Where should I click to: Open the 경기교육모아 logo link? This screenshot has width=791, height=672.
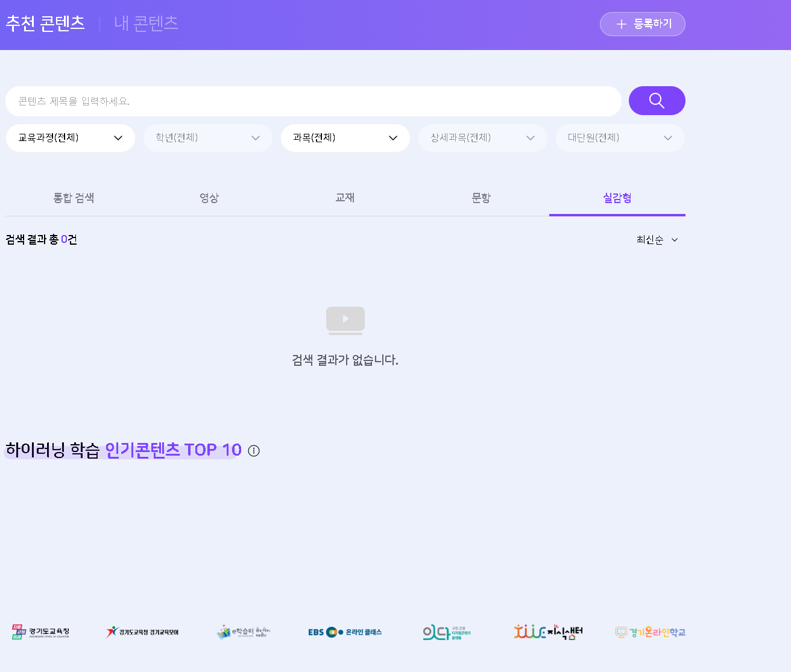click(142, 632)
